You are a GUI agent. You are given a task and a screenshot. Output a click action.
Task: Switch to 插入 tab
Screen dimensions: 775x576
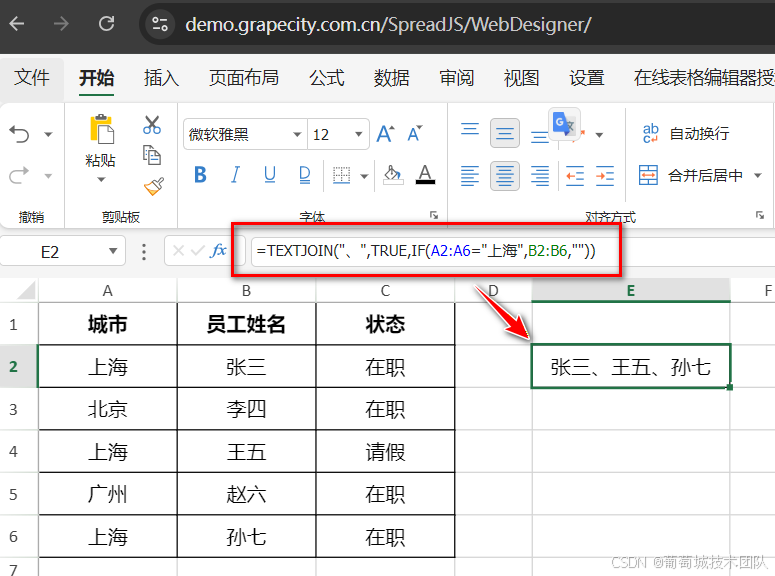(x=161, y=78)
